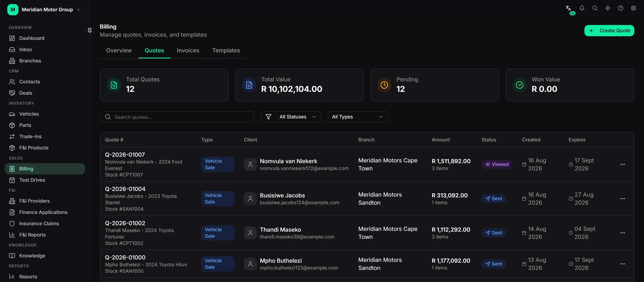Switch to Invoices tab
Viewport: 644px width, 282px height.
[x=188, y=50]
